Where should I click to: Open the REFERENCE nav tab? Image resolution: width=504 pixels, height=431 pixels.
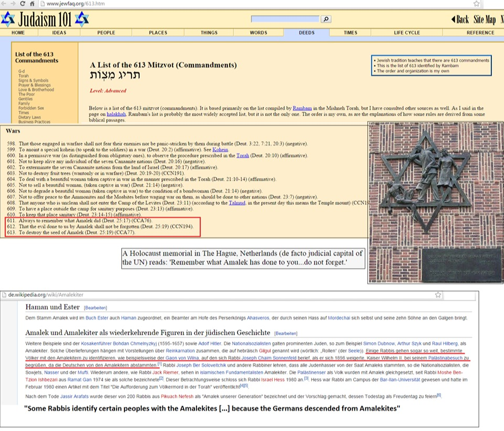(480, 33)
